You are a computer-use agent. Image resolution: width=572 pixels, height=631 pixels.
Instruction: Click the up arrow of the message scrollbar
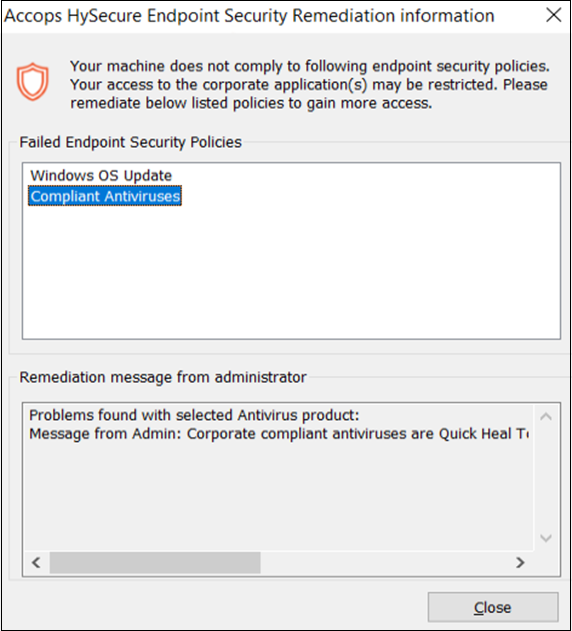[x=546, y=417]
